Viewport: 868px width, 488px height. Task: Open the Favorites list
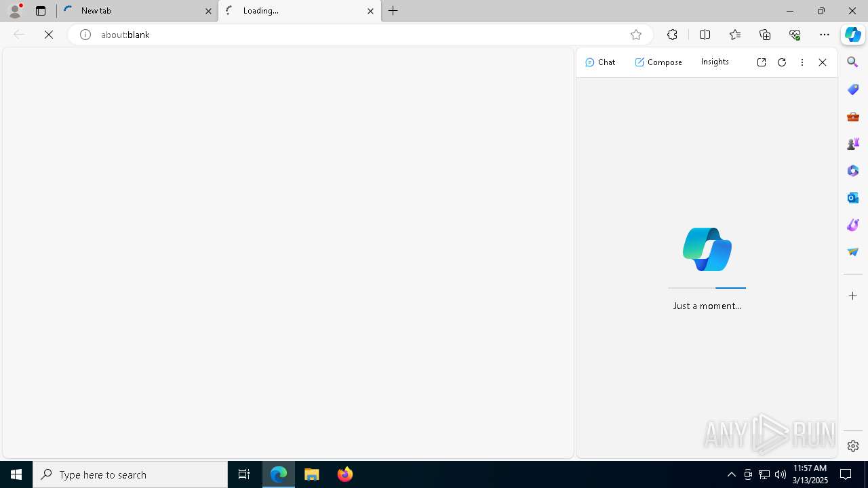[x=735, y=35]
